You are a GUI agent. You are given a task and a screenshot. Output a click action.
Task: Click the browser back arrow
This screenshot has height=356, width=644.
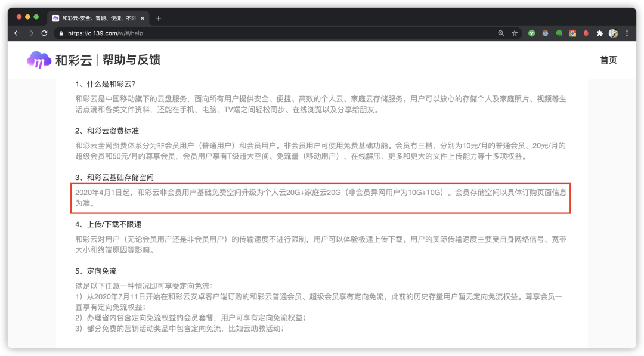point(17,33)
